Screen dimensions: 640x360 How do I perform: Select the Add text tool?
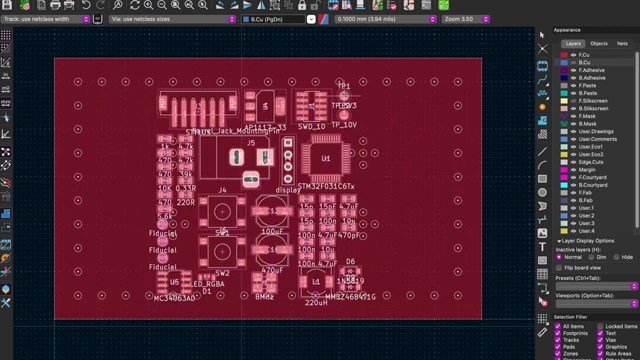[x=542, y=247]
